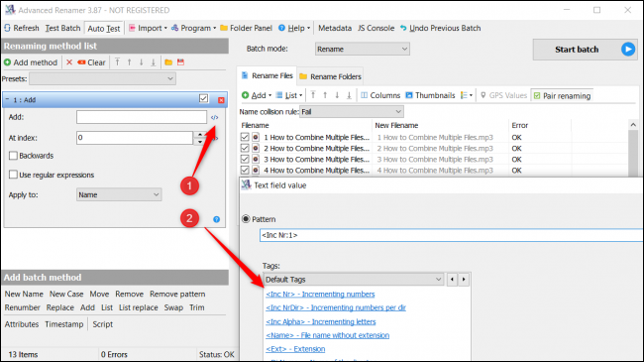Toggle Use regular expressions checkbox
Image resolution: width=644 pixels, height=362 pixels.
click(x=13, y=175)
